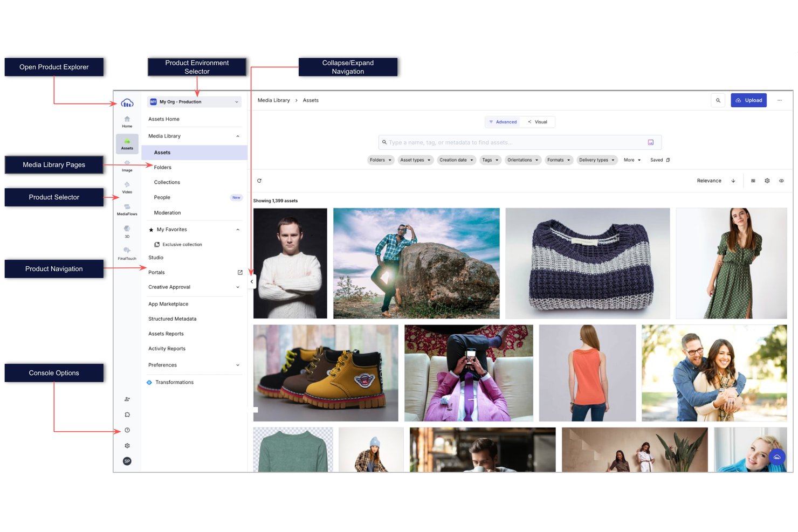
Task: Collapse the navigation panel chevron
Action: click(x=252, y=281)
